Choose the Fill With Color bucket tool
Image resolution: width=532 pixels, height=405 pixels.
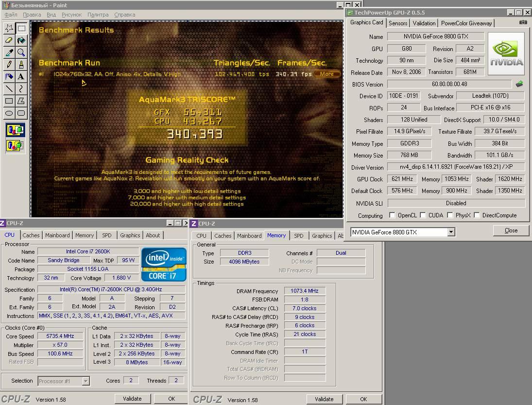(x=21, y=40)
